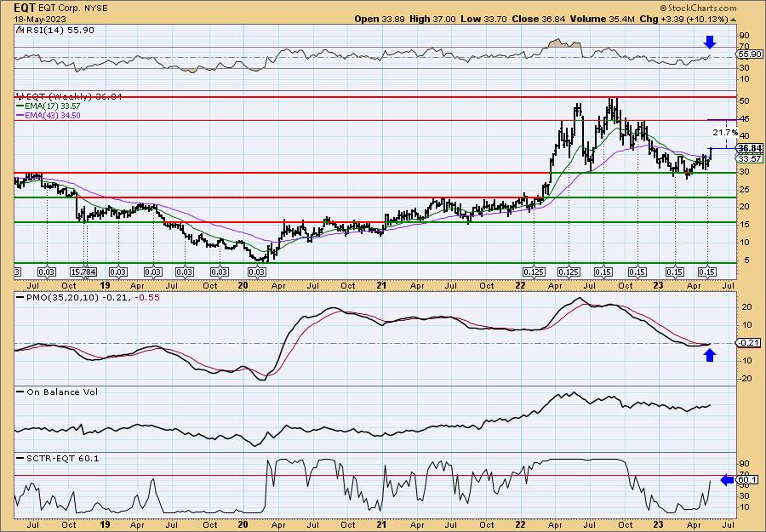Click the bold EQT ticker symbol

pyautogui.click(x=25, y=8)
